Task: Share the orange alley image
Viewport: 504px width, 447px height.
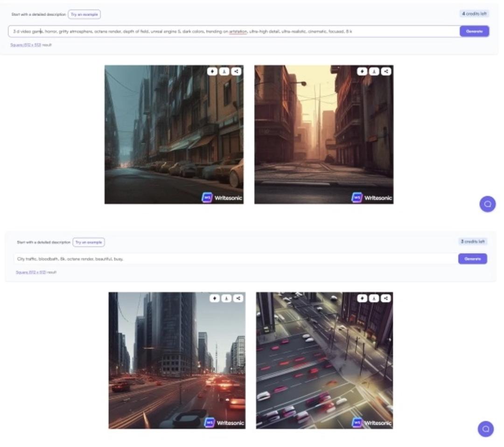Action: click(x=386, y=71)
